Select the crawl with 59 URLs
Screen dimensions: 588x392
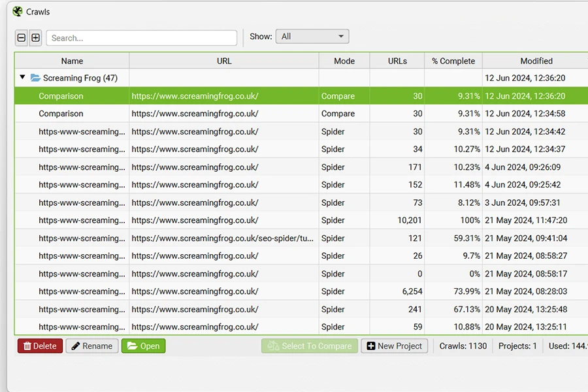[x=301, y=327]
